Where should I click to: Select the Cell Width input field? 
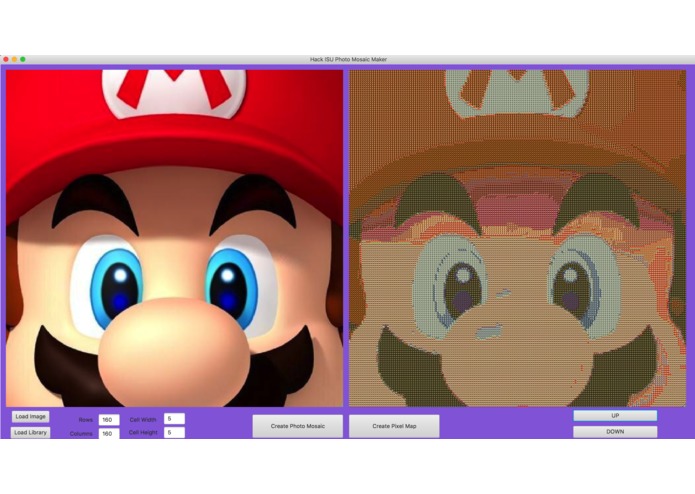(x=174, y=419)
